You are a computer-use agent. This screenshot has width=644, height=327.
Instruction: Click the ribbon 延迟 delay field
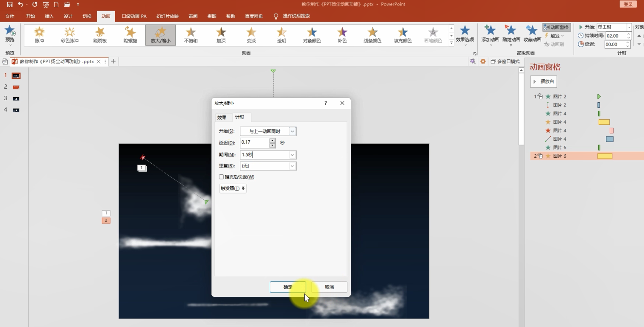coord(618,44)
